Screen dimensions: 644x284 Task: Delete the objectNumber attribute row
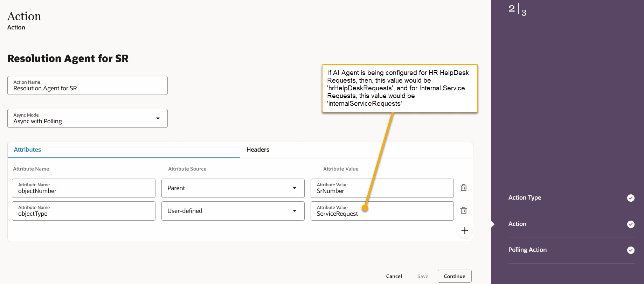pos(463,188)
